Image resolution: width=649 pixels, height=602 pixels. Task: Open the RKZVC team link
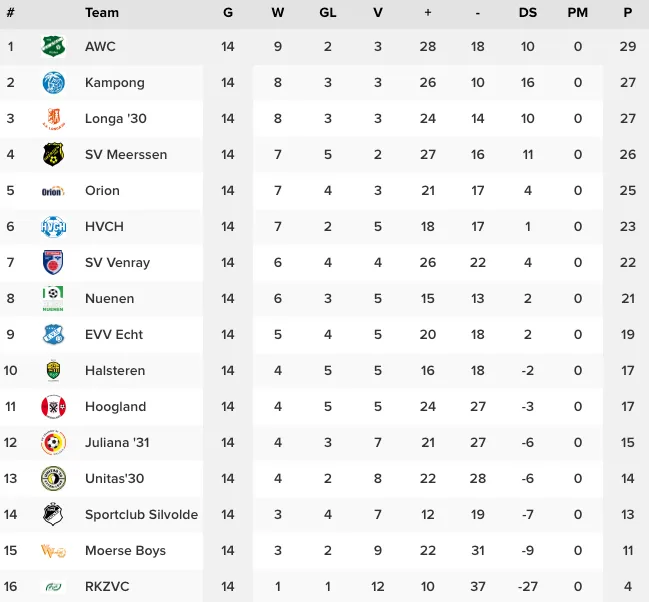click(107, 587)
